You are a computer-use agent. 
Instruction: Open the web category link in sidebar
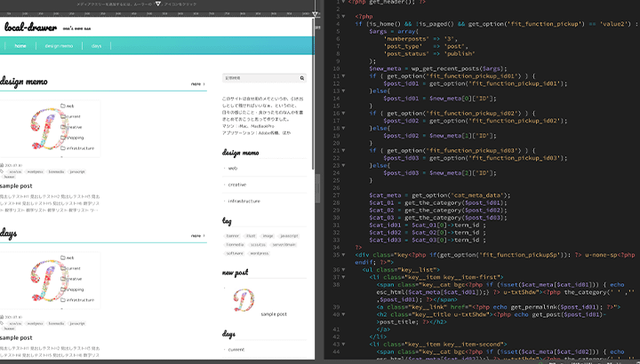point(233,168)
